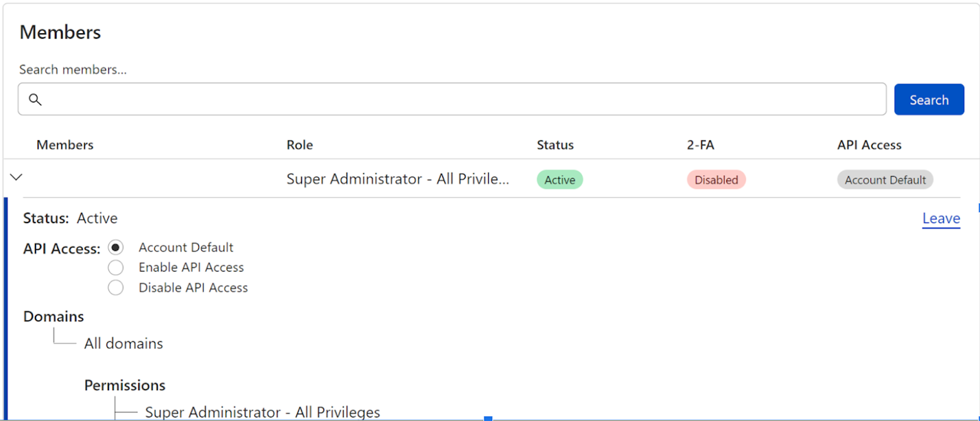Click the Super Administrator - All Privileges permission

[263, 412]
